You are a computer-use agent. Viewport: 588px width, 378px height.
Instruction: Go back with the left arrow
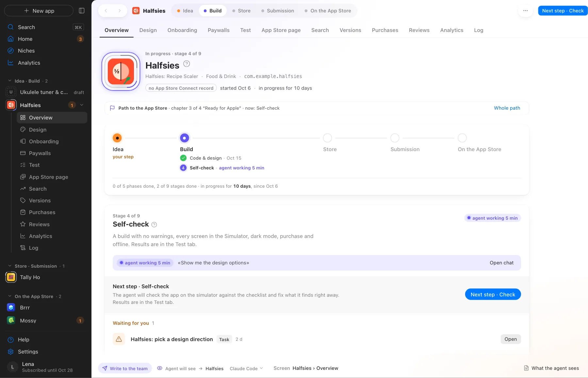tap(106, 11)
